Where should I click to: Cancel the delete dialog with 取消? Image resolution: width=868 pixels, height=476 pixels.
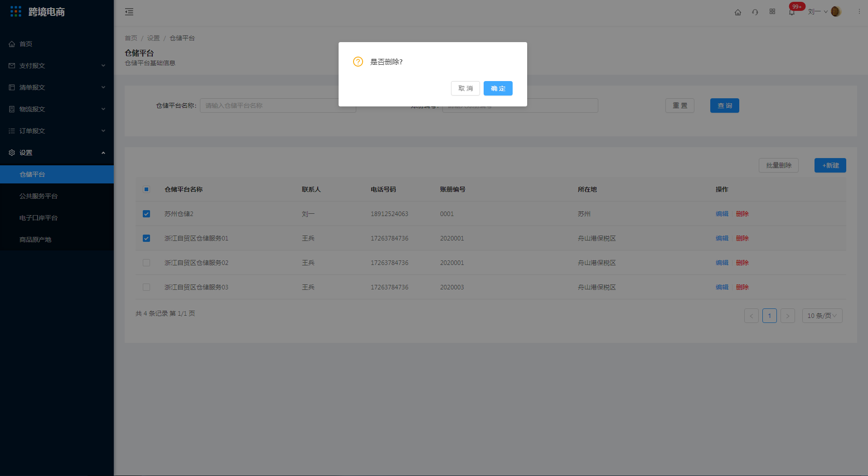point(466,88)
